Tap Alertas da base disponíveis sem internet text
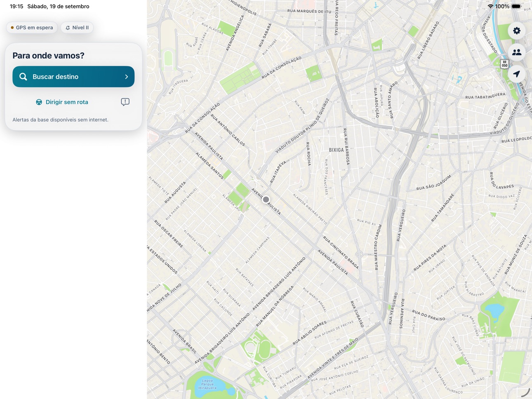This screenshot has width=532, height=399. [x=60, y=120]
